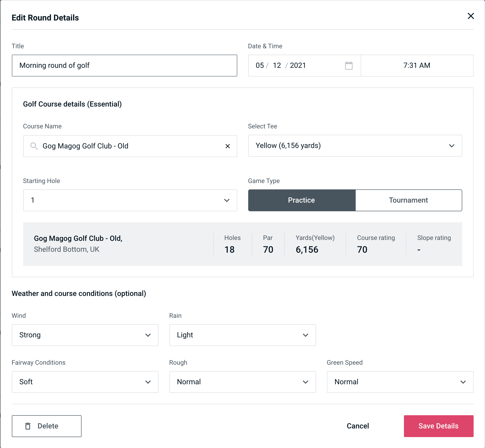Click Save Details to confirm changes

[438, 426]
